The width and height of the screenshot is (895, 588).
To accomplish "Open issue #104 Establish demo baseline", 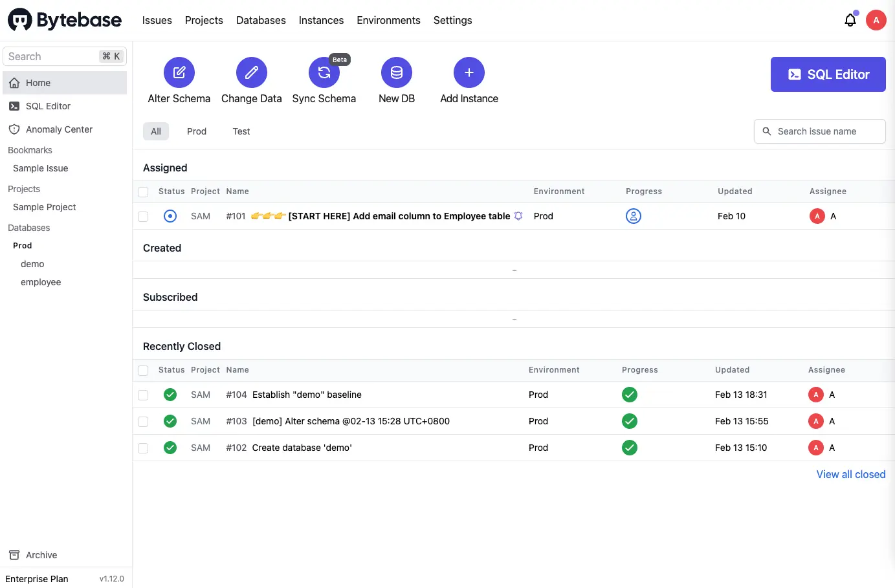I will tap(307, 395).
